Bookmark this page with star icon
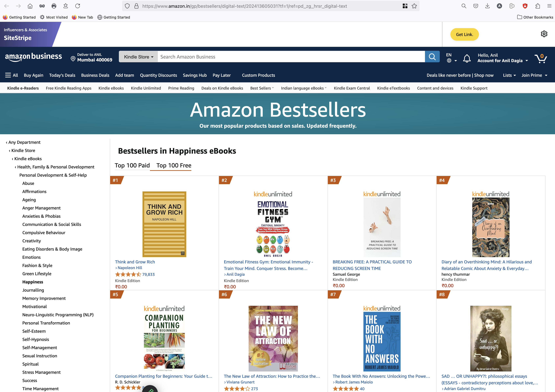 [414, 6]
